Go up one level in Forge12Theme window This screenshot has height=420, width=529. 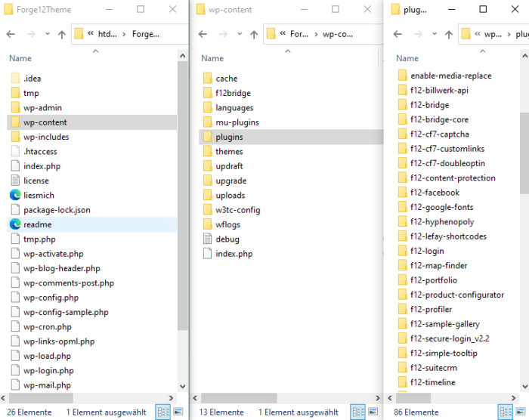(x=62, y=34)
